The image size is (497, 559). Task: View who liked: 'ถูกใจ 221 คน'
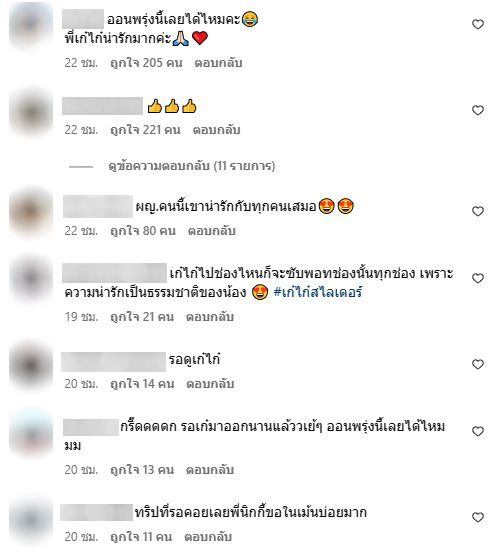(145, 130)
